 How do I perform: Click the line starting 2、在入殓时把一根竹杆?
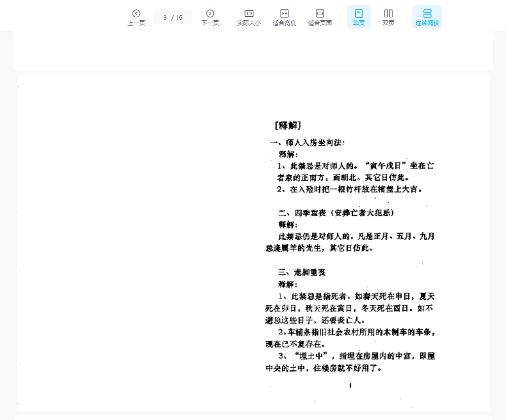[x=349, y=190]
